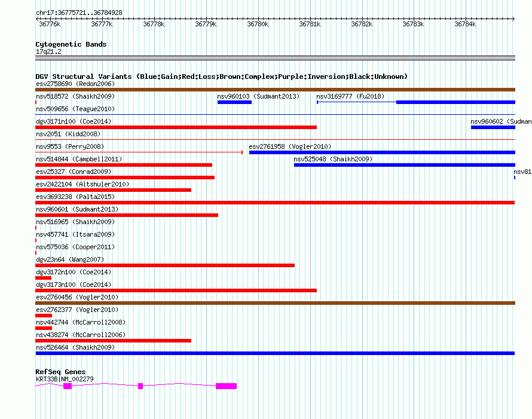Select the brown esv2758690 complex variant bar
The height and width of the screenshot is (419, 532).
(275, 90)
